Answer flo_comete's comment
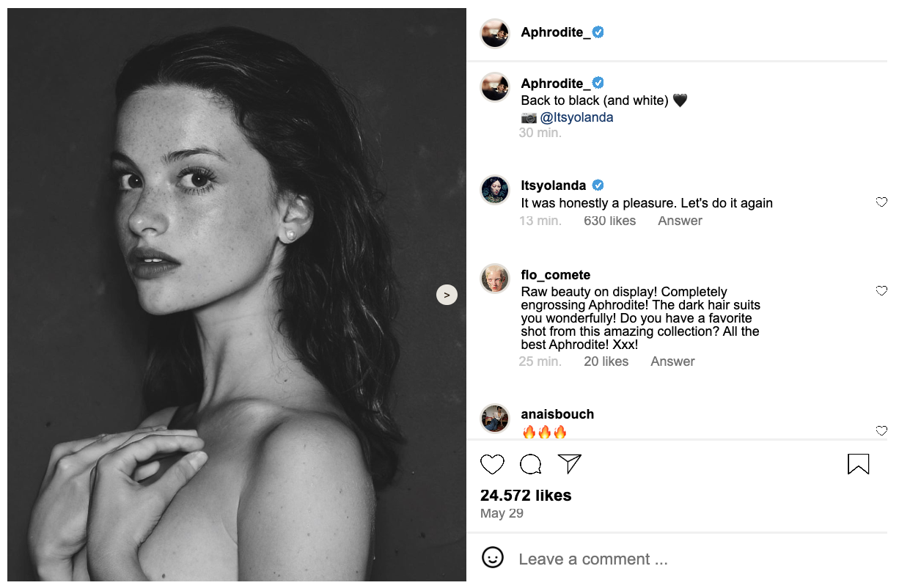This screenshot has height=588, width=899. click(x=672, y=361)
